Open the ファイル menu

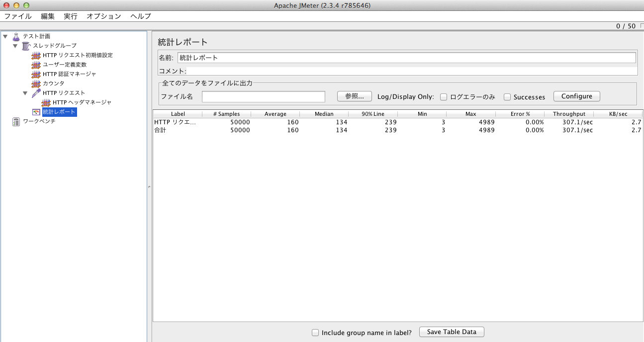(x=18, y=16)
